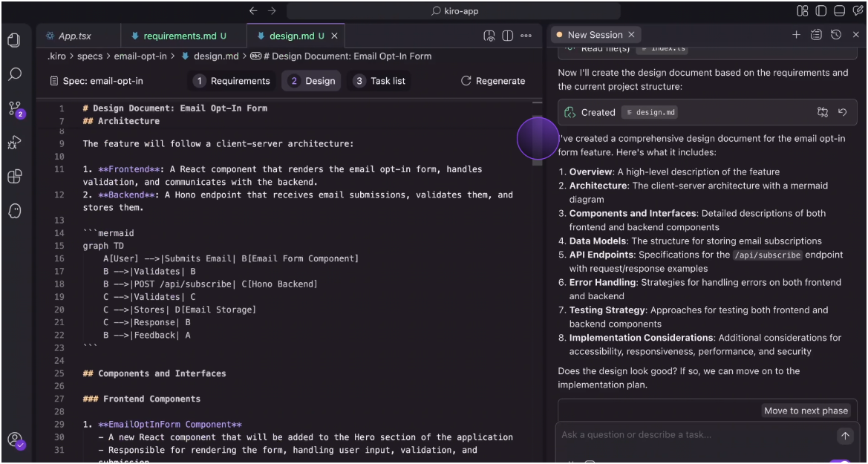Focus the kiro-app command search bar
This screenshot has height=464, width=868.
pyautogui.click(x=454, y=11)
